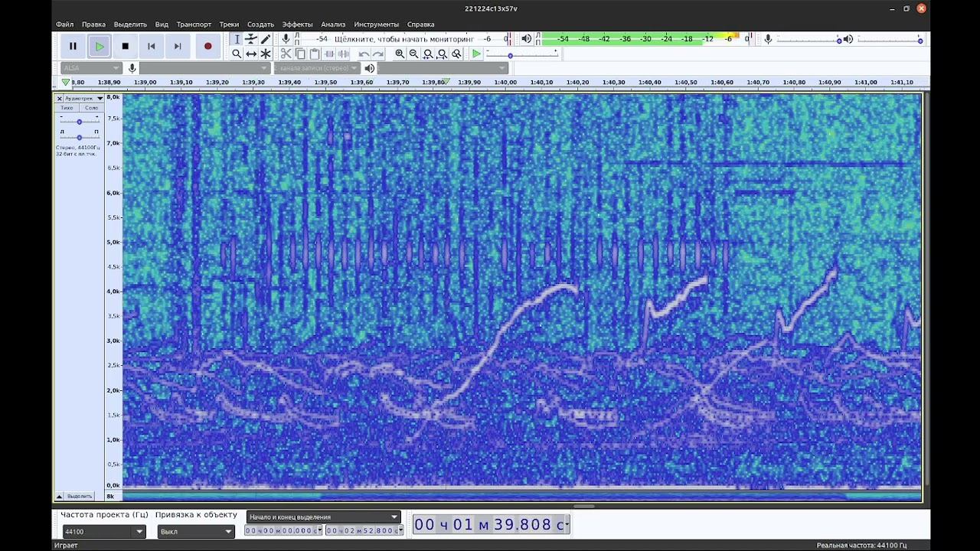Click the Trim audio icon
The width and height of the screenshot is (980, 551).
coord(329,54)
